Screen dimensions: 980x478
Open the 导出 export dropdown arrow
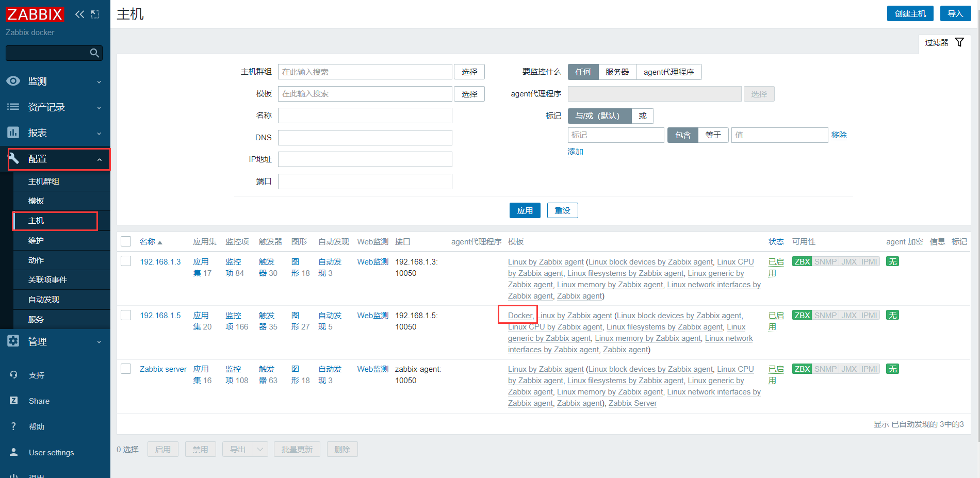260,449
